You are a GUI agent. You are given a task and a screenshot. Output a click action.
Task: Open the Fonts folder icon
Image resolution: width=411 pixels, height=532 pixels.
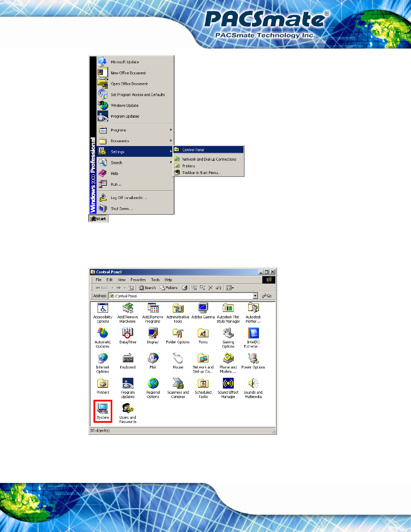[203, 336]
